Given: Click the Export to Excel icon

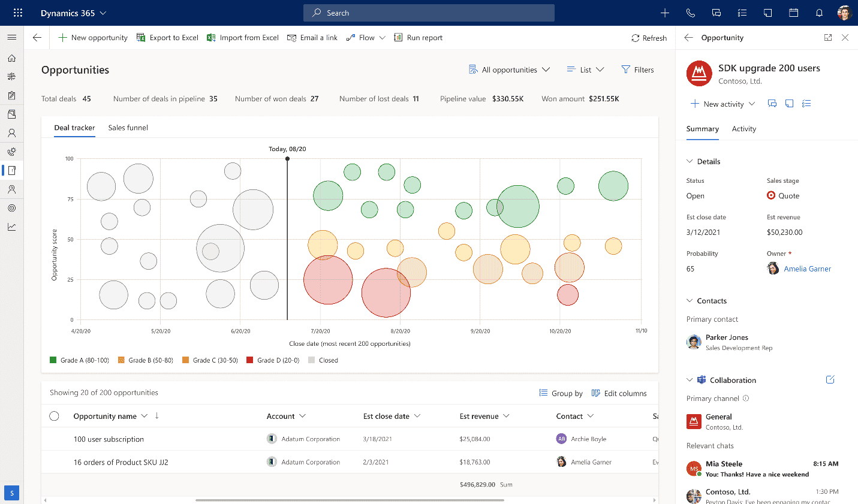Looking at the screenshot, I should (x=140, y=37).
